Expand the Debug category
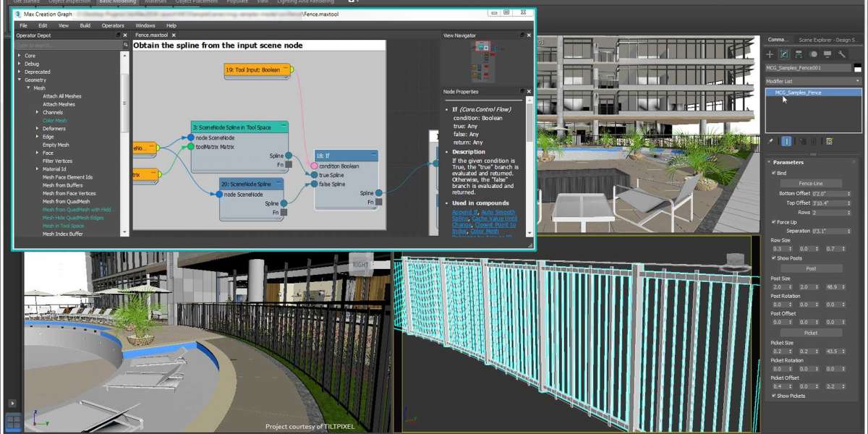868x434 pixels. [20, 64]
